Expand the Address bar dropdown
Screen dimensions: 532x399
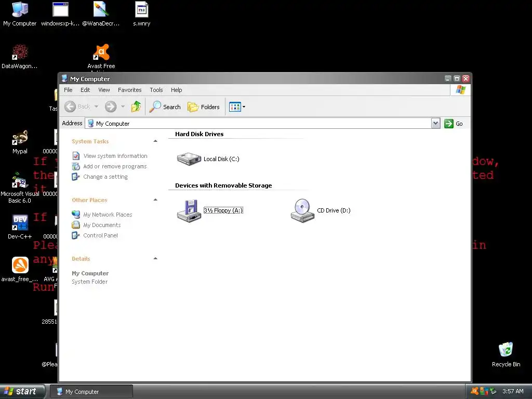(x=436, y=124)
